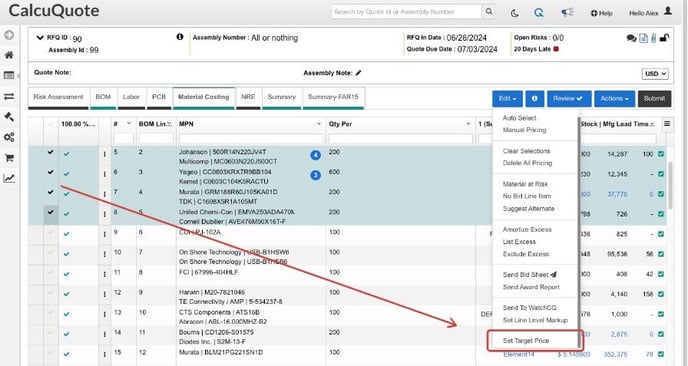Uncheck the Murata GRM188 row selection checkbox

pos(50,192)
